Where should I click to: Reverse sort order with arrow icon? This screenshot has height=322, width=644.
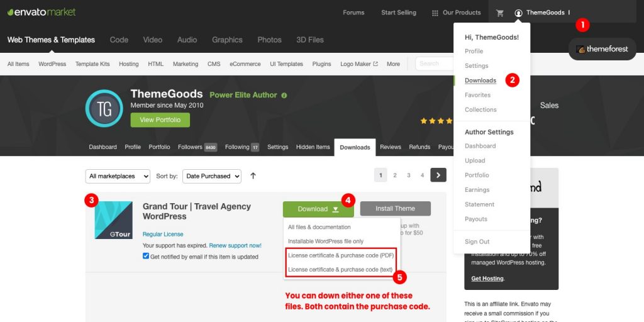pos(253,176)
